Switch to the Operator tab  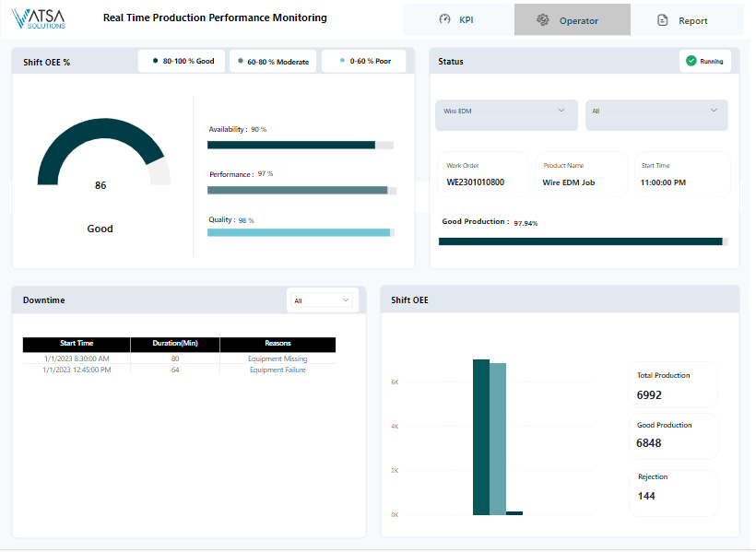tap(573, 19)
